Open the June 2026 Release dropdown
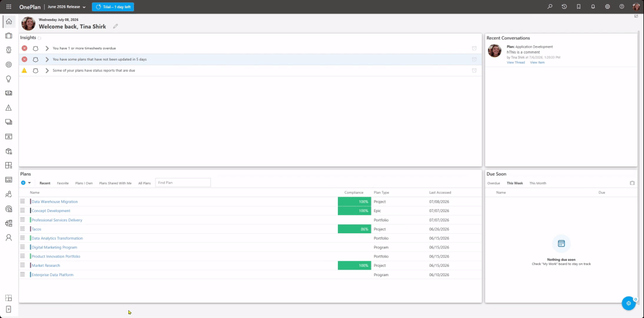Image resolution: width=644 pixels, height=318 pixels. coord(67,6)
